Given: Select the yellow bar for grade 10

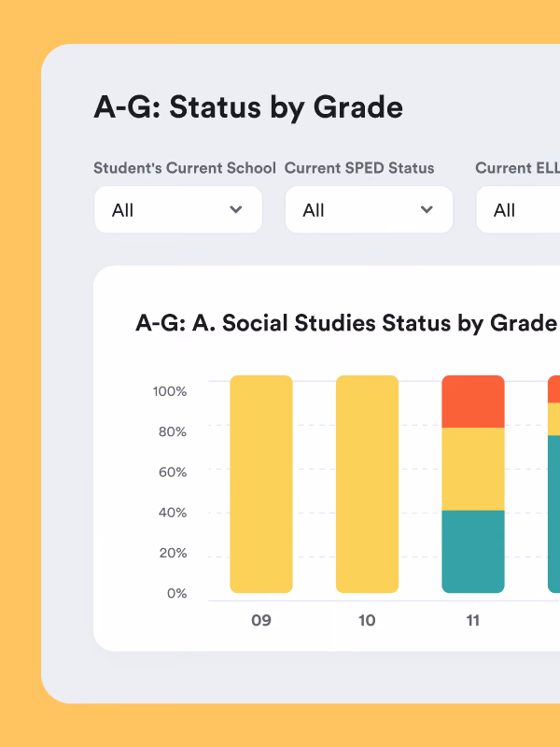Looking at the screenshot, I should click(x=367, y=484).
